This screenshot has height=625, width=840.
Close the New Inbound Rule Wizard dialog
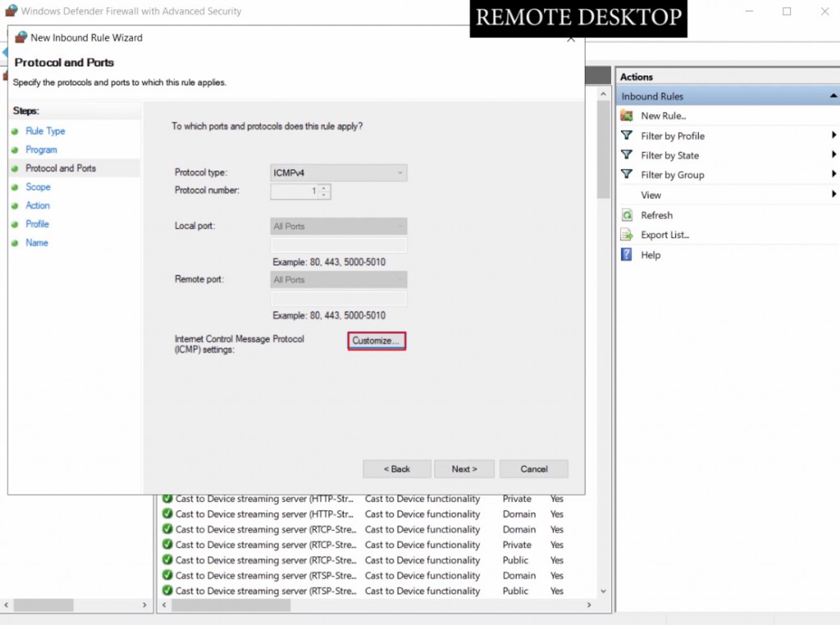[571, 39]
